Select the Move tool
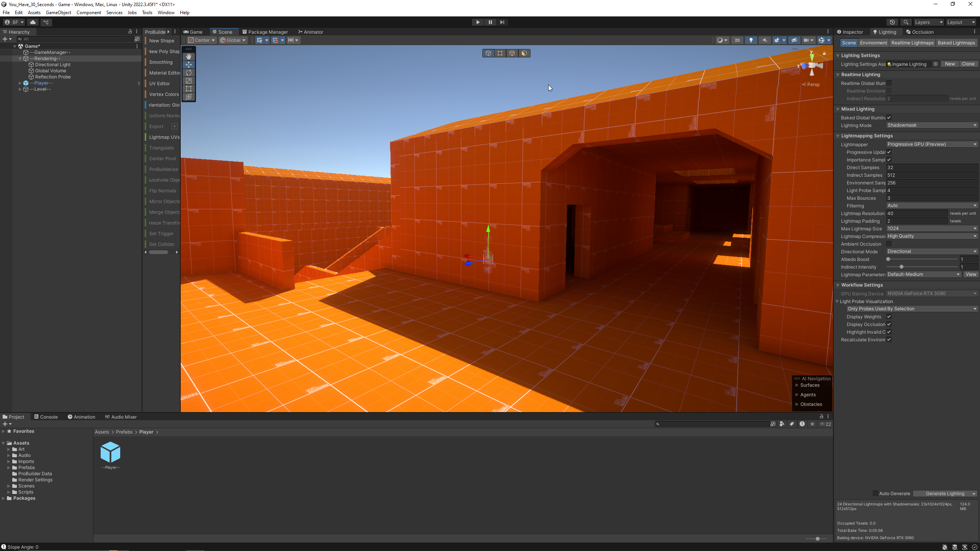 click(188, 65)
